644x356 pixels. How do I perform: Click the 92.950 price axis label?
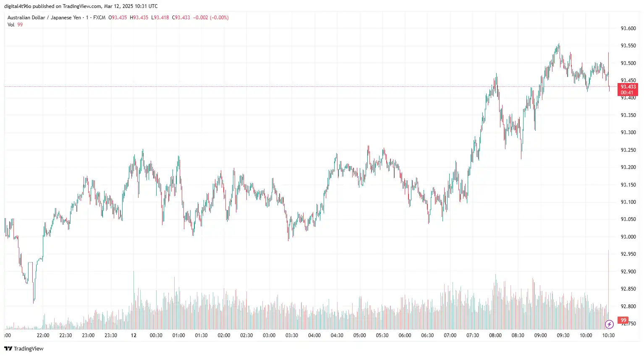628,254
